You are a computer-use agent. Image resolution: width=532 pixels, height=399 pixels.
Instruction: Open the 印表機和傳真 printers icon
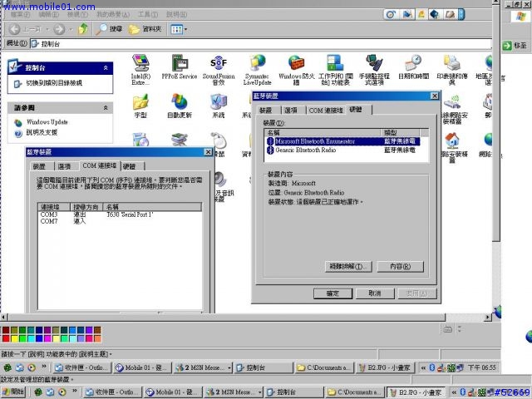(x=452, y=70)
